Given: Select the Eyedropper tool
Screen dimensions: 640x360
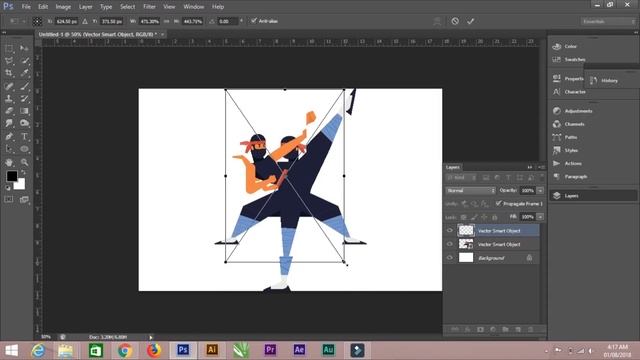Looking at the screenshot, I should click(24, 73).
